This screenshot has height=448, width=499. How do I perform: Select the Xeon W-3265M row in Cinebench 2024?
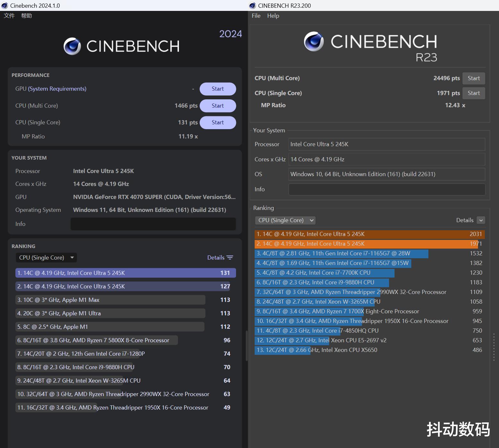click(x=126, y=381)
